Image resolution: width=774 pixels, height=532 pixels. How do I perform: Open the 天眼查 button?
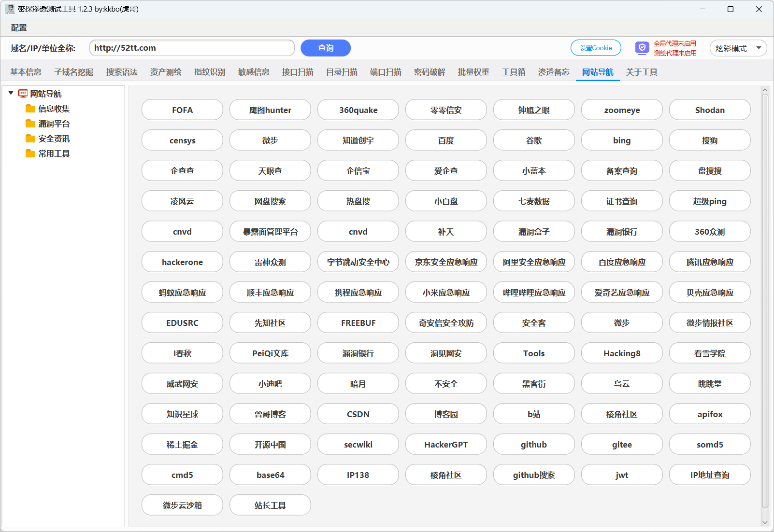tap(270, 170)
